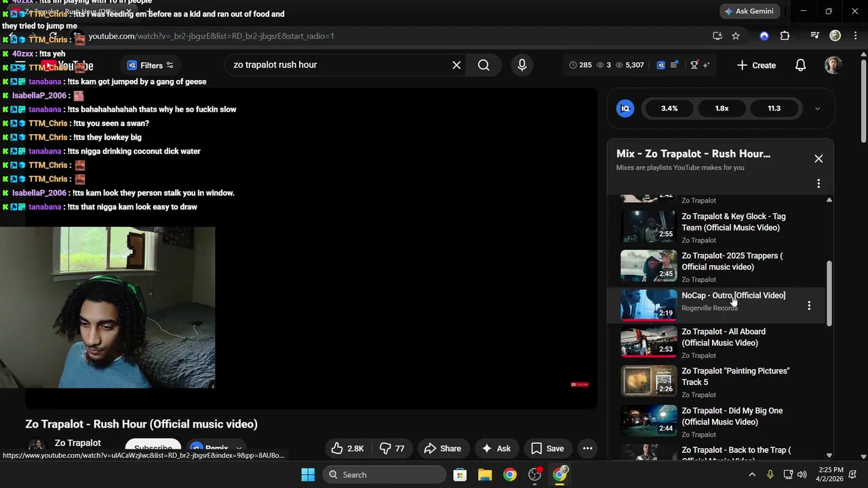This screenshot has height=488, width=868.
Task: Bookmark this page with the star icon
Action: point(736,36)
